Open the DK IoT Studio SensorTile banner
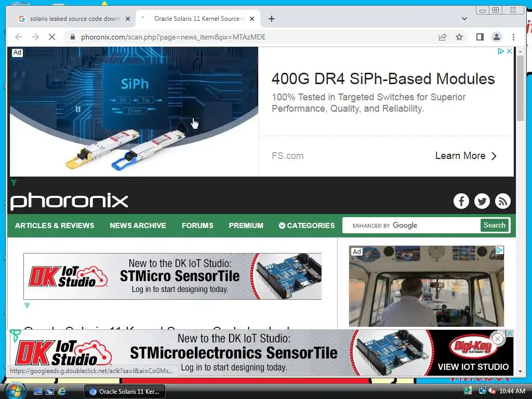Screen dimensions: 532x399 172,276
